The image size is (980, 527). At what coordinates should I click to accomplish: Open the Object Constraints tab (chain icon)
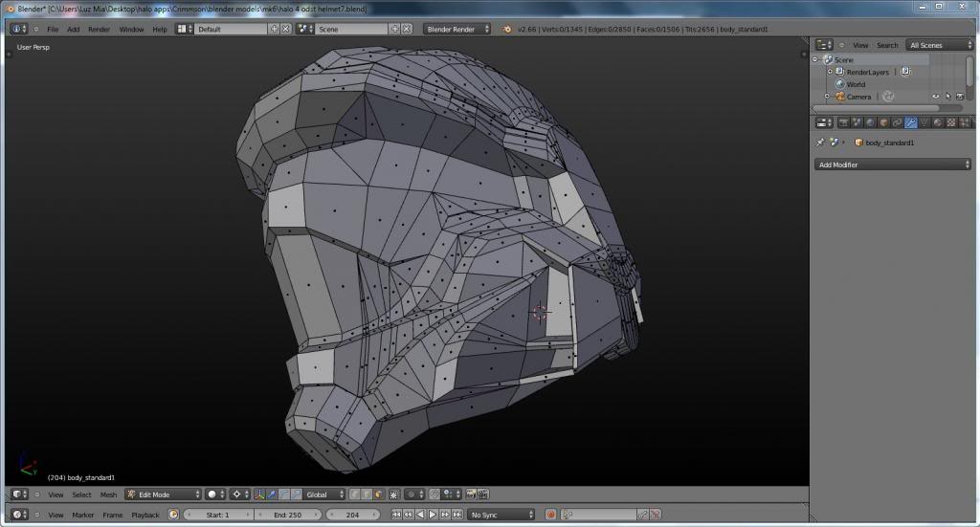pos(897,122)
